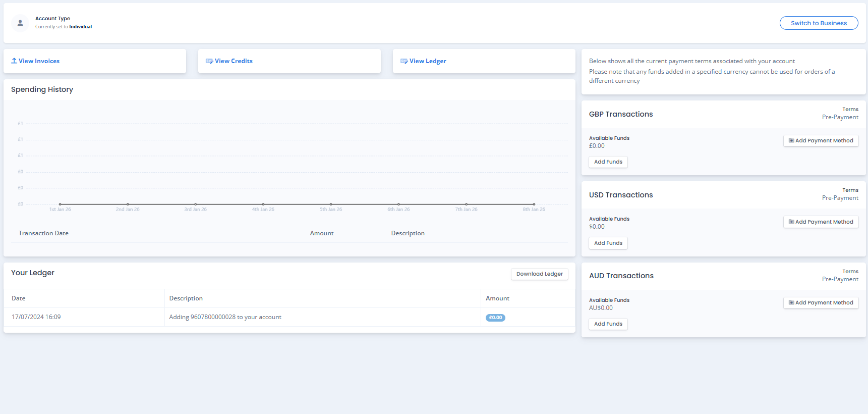
Task: Add funds to AUD Transactions
Action: click(608, 324)
